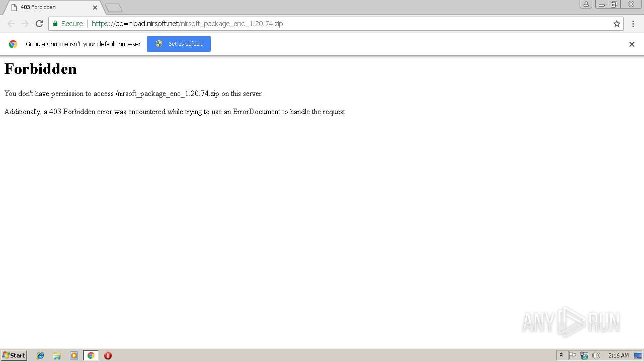
Task: Open Chrome user profile icon
Action: click(586, 4)
